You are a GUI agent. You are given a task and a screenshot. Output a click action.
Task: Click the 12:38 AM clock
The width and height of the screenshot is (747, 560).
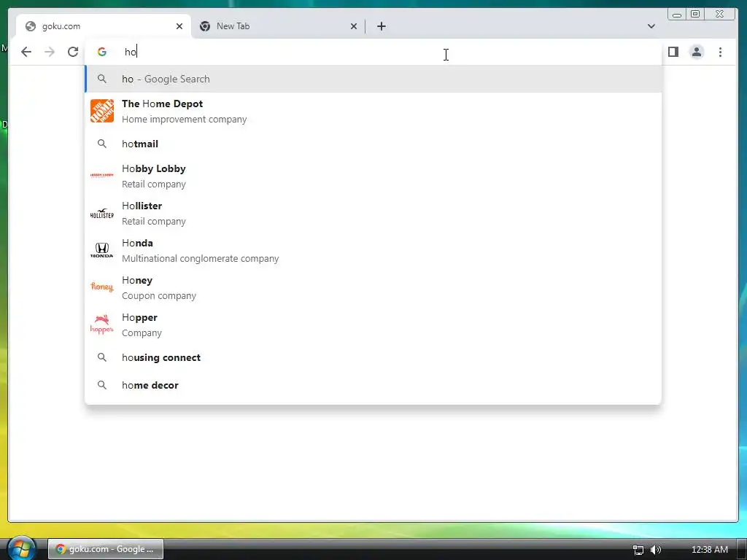pos(709,550)
